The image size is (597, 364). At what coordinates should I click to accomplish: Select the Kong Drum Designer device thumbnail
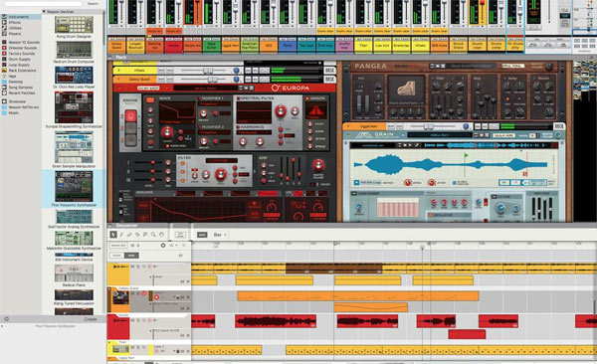74,25
